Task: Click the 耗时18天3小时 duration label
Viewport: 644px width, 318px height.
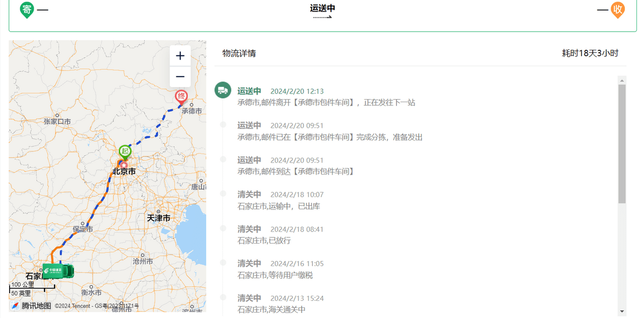Action: [x=590, y=53]
